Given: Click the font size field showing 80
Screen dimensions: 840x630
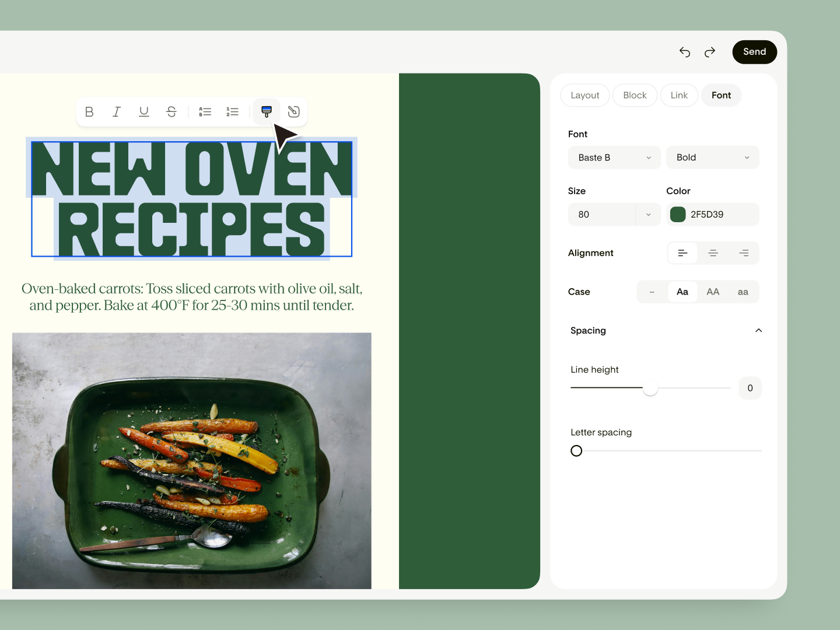Looking at the screenshot, I should [602, 215].
